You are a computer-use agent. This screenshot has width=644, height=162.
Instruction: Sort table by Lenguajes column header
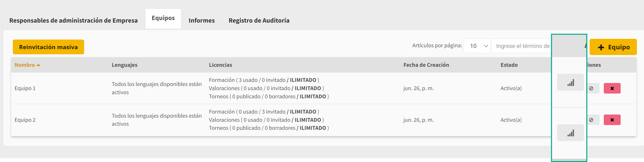coord(125,65)
